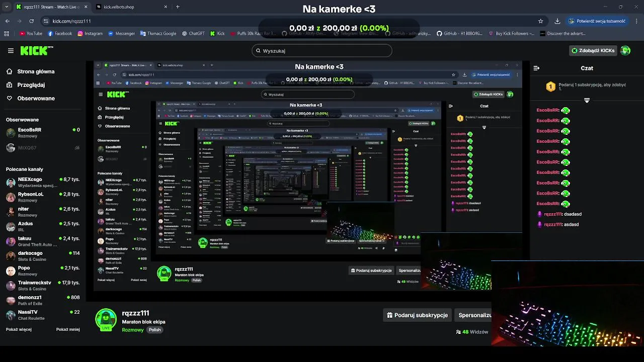The image size is (644, 362).
Task: View site information icon in address bar
Action: 46,21
